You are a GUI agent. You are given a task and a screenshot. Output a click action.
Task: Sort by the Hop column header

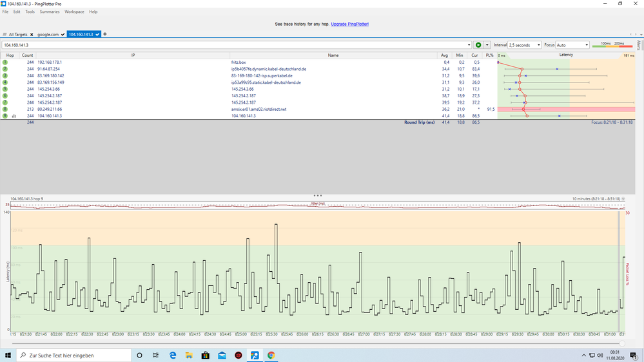tap(10, 55)
